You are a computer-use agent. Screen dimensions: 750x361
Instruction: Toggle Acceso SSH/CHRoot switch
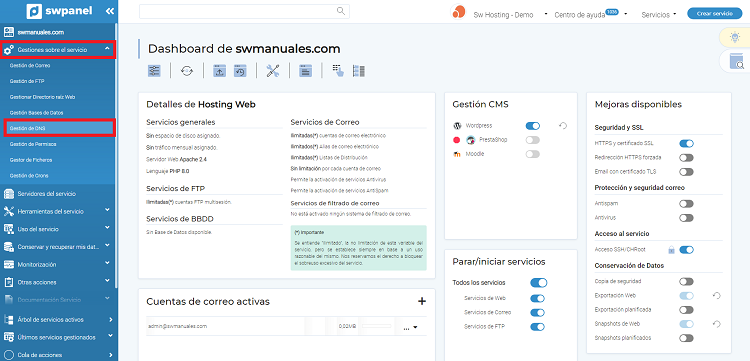(686, 250)
